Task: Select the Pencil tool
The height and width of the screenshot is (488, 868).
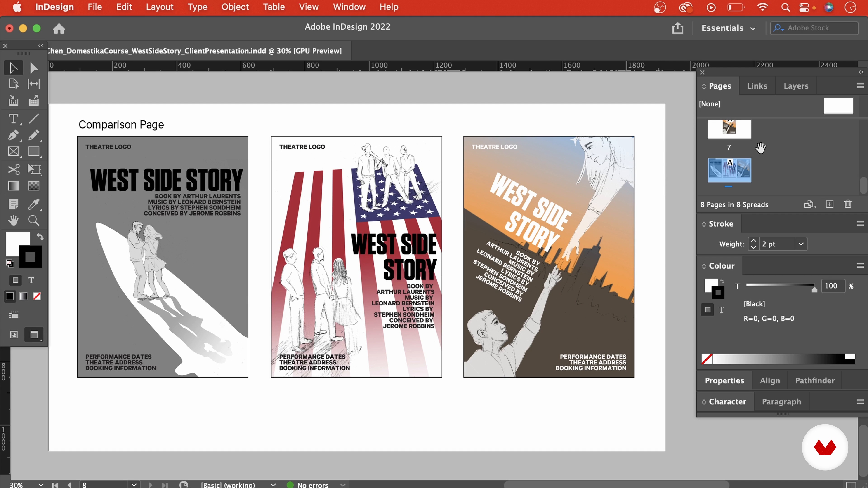Action: coord(34,135)
